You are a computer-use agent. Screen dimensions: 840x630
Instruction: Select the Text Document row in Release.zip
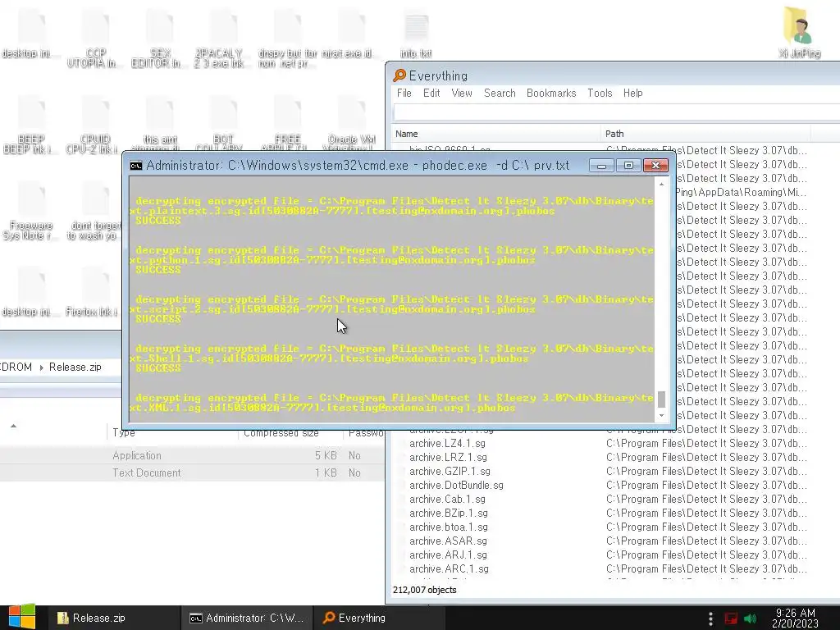192,473
